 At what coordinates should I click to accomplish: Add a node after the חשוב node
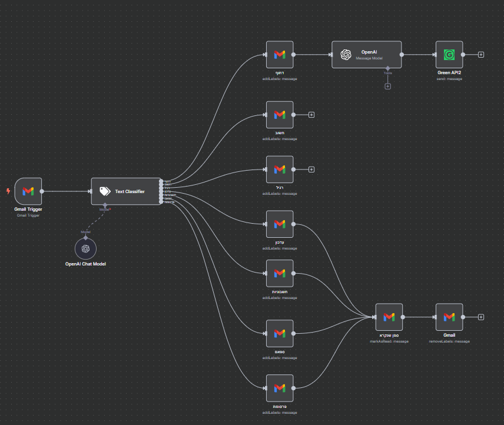311,115
